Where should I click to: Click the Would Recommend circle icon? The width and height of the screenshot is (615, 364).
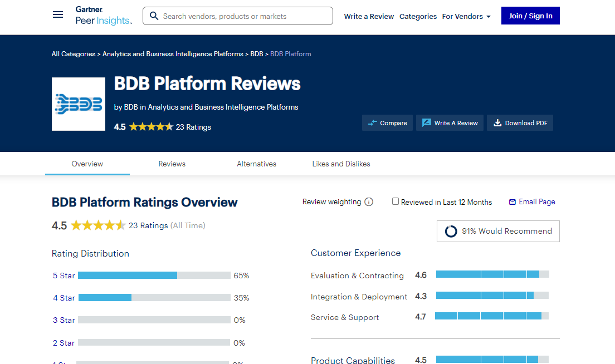(x=451, y=231)
